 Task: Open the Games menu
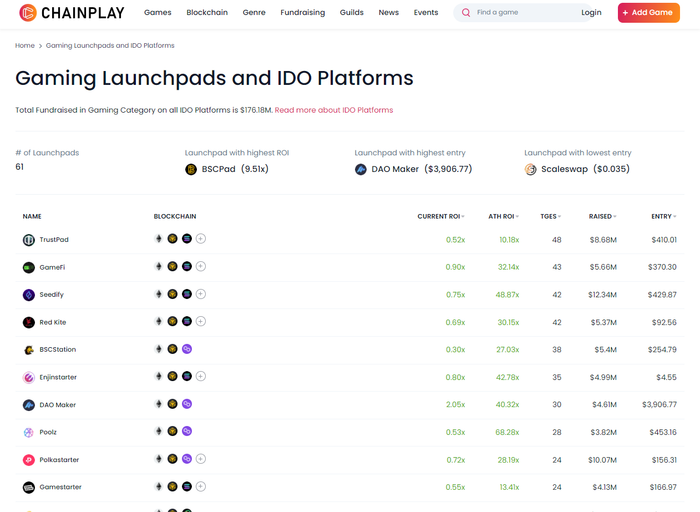click(x=158, y=12)
